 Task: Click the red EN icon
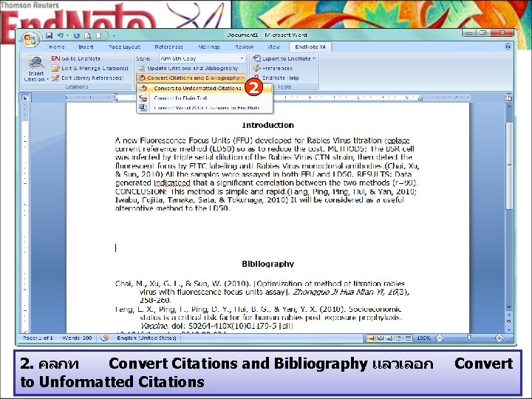click(x=55, y=58)
